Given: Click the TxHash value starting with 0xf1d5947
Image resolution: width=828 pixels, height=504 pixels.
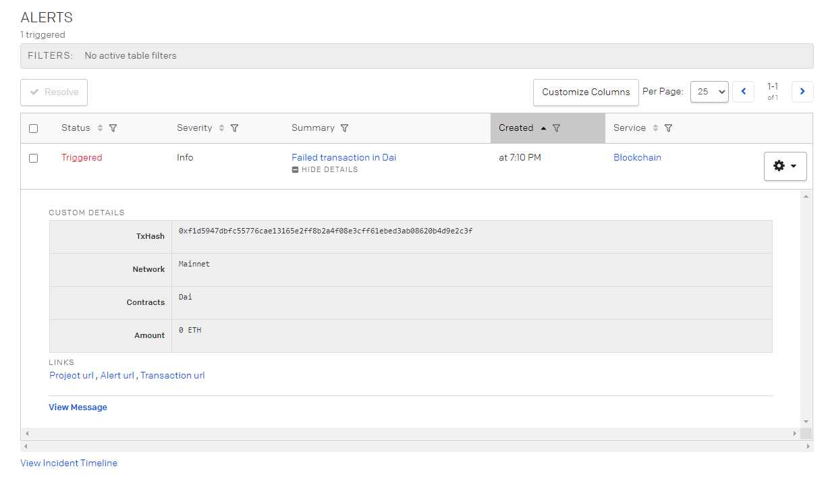Looking at the screenshot, I should [325, 231].
